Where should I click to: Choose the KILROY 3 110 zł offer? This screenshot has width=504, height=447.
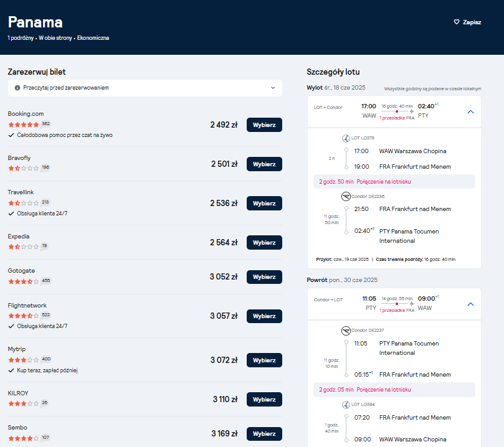pyautogui.click(x=264, y=400)
